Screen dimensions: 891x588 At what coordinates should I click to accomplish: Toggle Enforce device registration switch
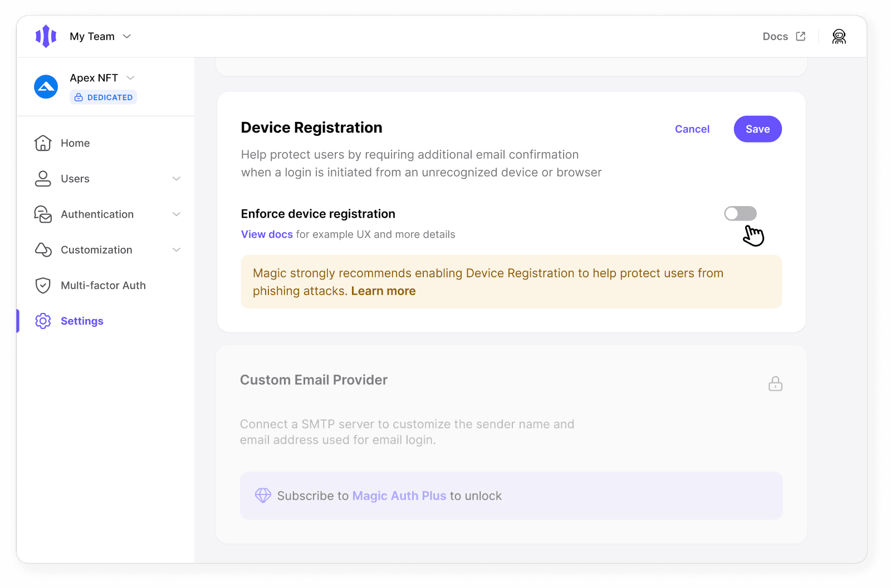tap(741, 214)
